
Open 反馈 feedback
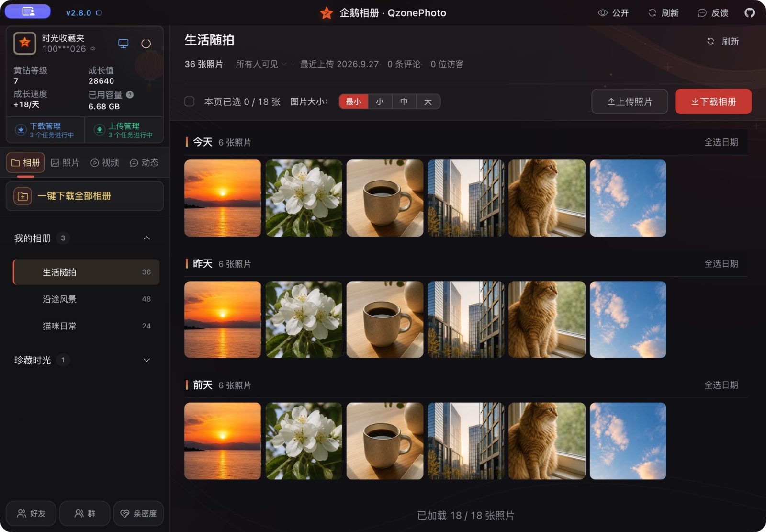(x=713, y=13)
